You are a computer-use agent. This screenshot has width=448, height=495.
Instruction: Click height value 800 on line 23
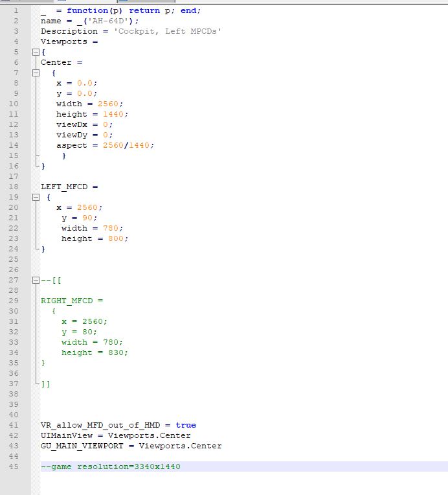[x=116, y=238]
